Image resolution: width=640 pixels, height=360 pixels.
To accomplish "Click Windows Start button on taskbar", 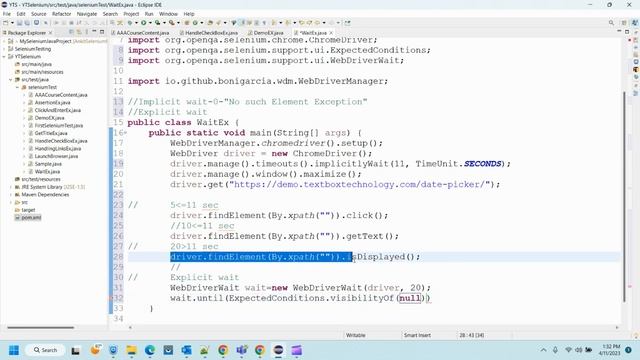I will click(14, 350).
